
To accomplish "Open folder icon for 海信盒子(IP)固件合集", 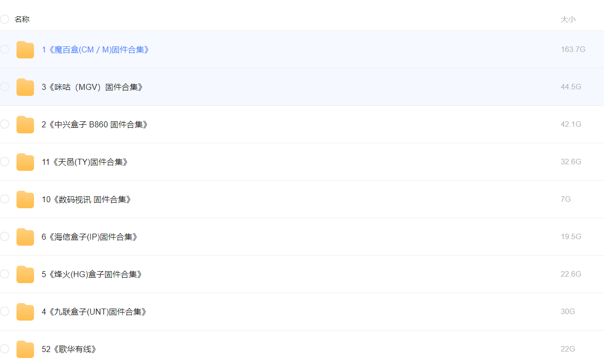I will (x=25, y=237).
